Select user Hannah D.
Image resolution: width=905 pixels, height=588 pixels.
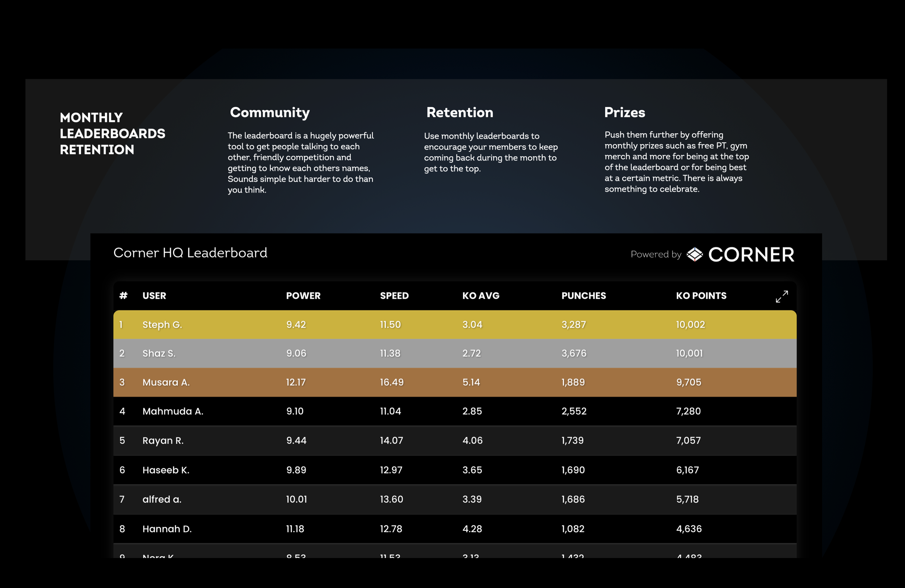tap(167, 529)
